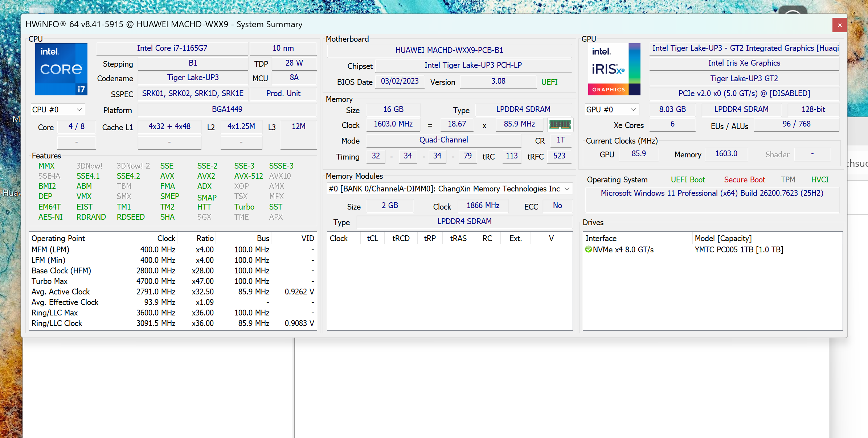Select the B1 stepping value

(193, 63)
